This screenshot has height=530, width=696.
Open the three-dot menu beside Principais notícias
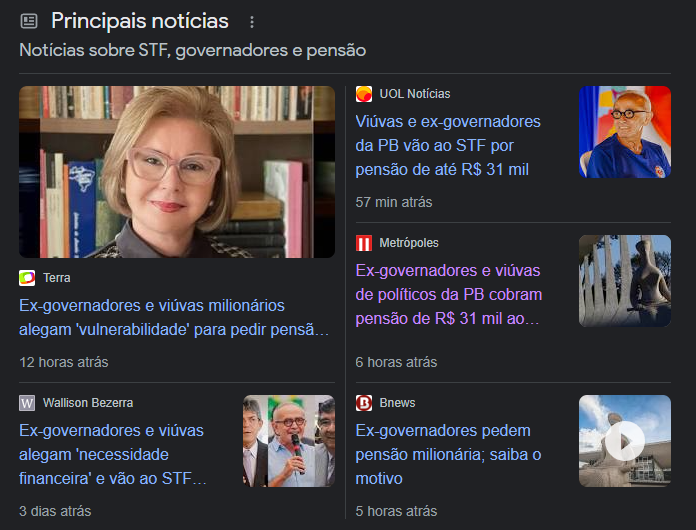252,22
